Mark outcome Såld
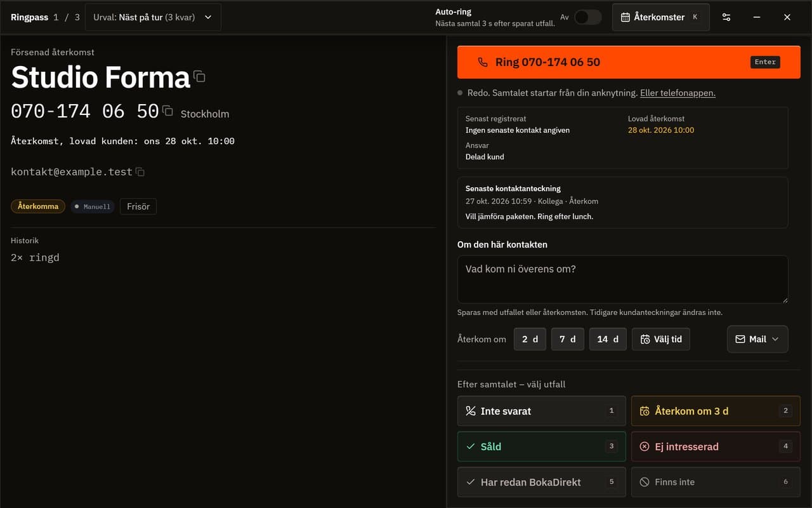Viewport: 812px width, 508px height. click(x=541, y=446)
